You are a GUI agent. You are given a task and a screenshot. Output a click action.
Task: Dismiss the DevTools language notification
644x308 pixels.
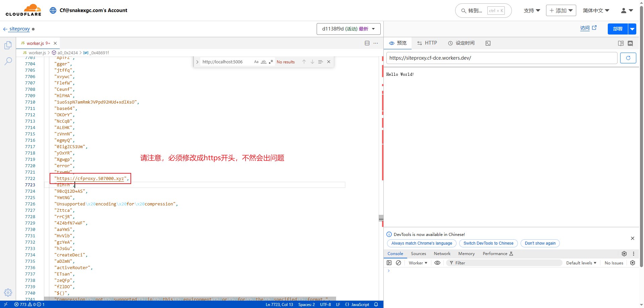(633, 238)
